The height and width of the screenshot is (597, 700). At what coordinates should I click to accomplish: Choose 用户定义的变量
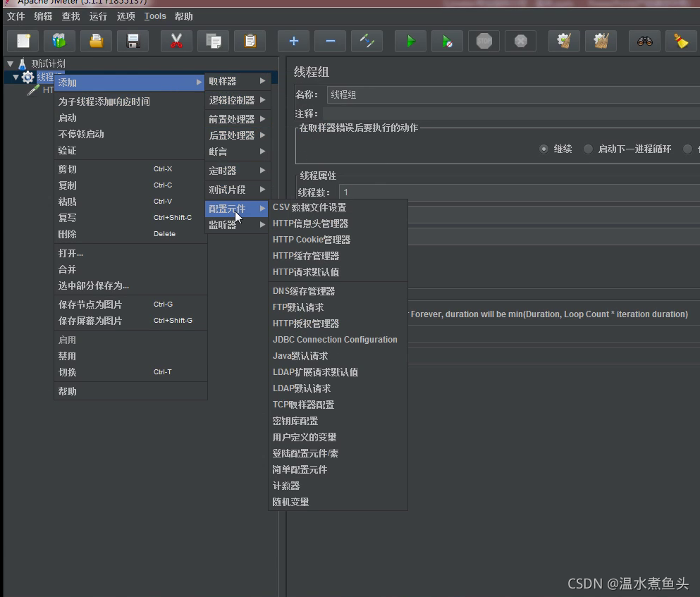tap(338, 437)
